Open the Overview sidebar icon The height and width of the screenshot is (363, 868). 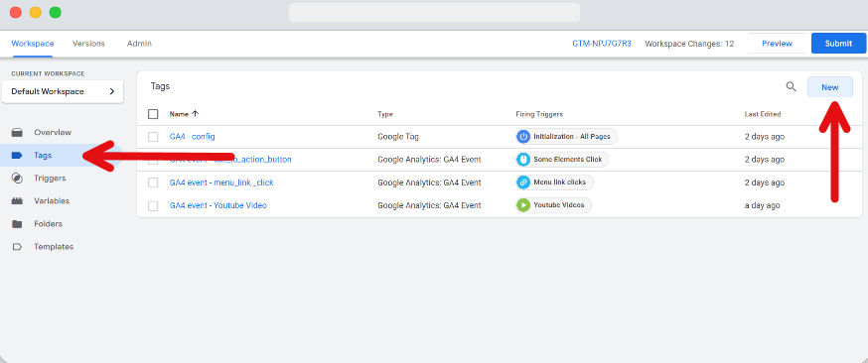click(17, 133)
